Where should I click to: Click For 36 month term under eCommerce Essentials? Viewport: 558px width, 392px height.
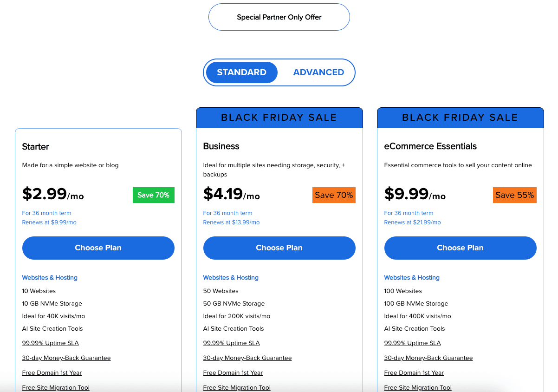click(409, 213)
